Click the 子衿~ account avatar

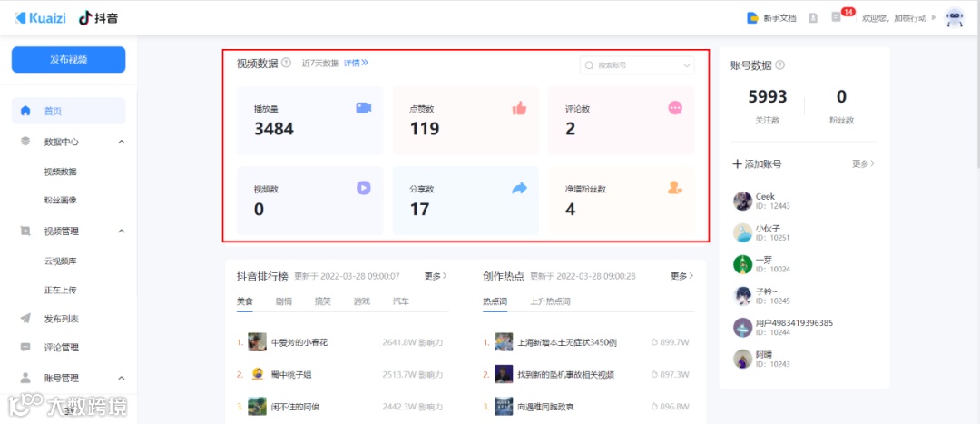click(742, 296)
